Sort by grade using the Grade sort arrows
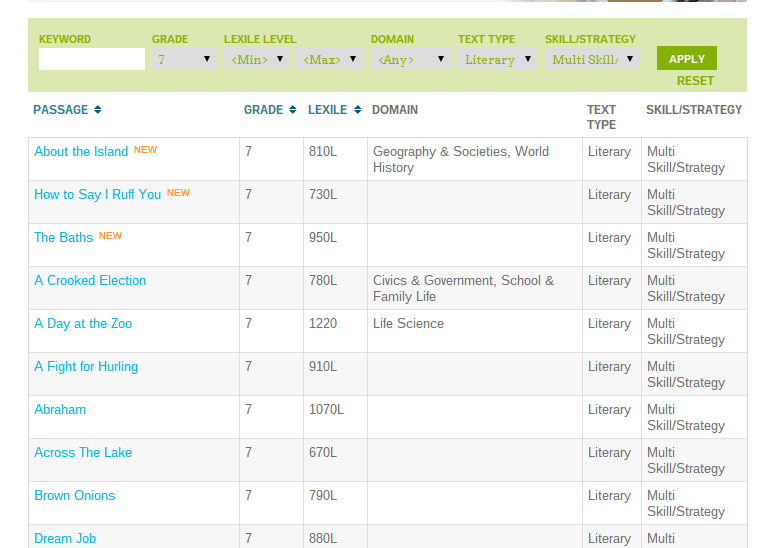The height and width of the screenshot is (548, 763). pos(292,110)
